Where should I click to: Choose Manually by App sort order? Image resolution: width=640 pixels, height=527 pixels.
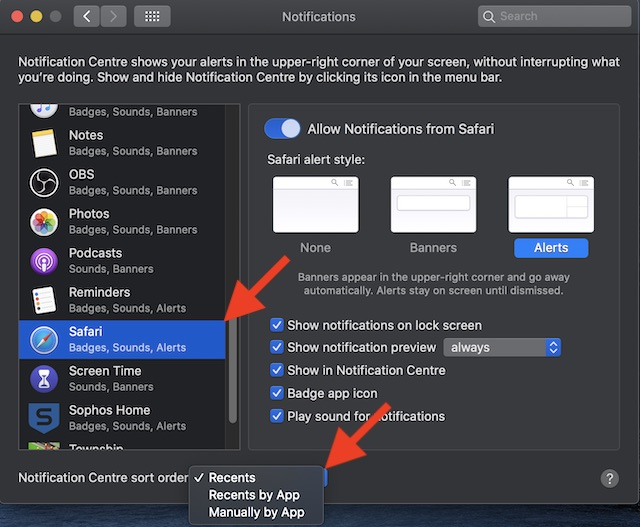(256, 512)
